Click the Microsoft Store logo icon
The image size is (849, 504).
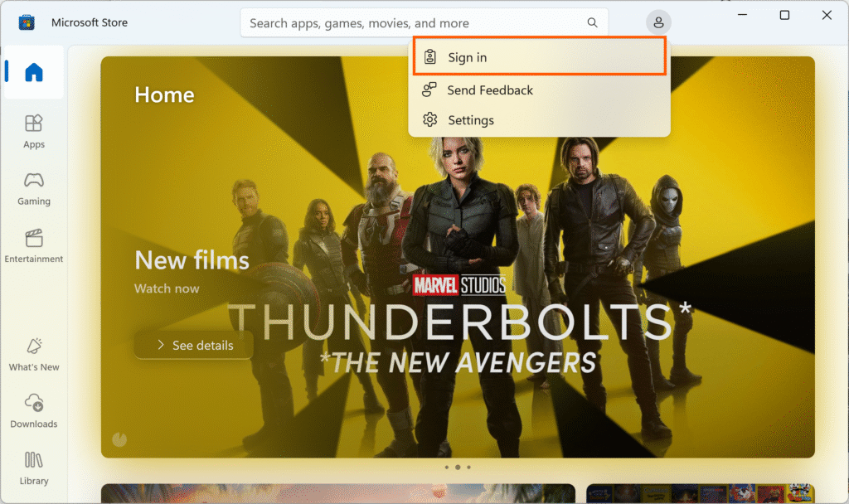point(27,22)
